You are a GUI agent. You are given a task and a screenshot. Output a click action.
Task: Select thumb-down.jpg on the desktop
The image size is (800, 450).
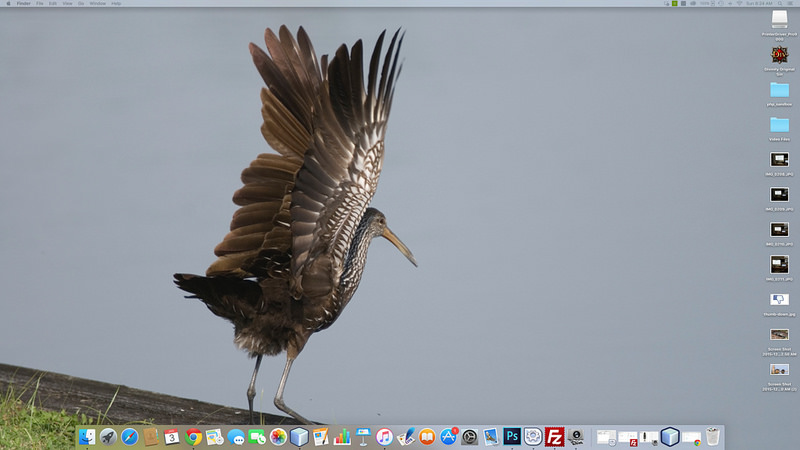pos(779,299)
